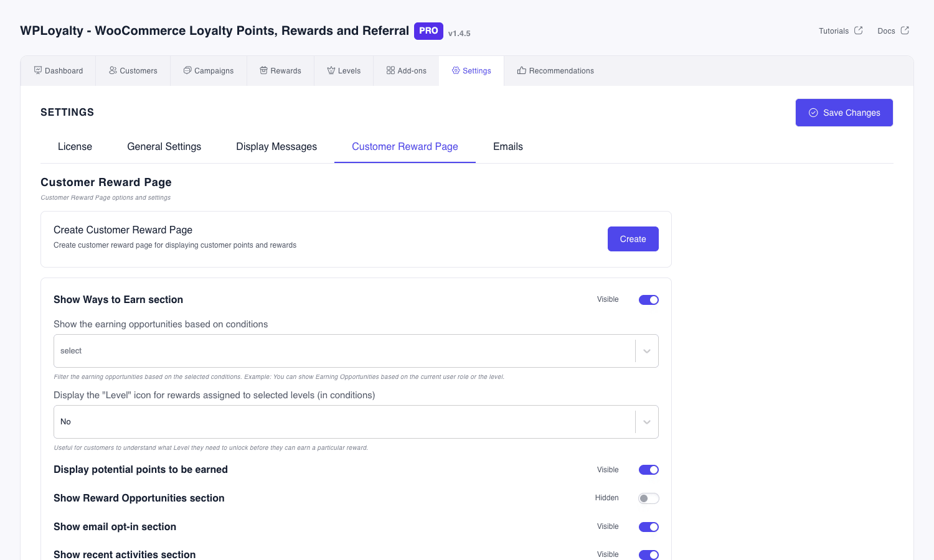
Task: Select the Settings tab
Action: coord(471,71)
